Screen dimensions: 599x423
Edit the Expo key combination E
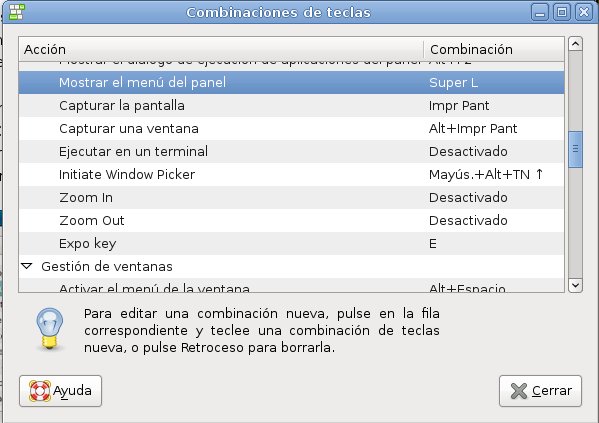coord(432,243)
